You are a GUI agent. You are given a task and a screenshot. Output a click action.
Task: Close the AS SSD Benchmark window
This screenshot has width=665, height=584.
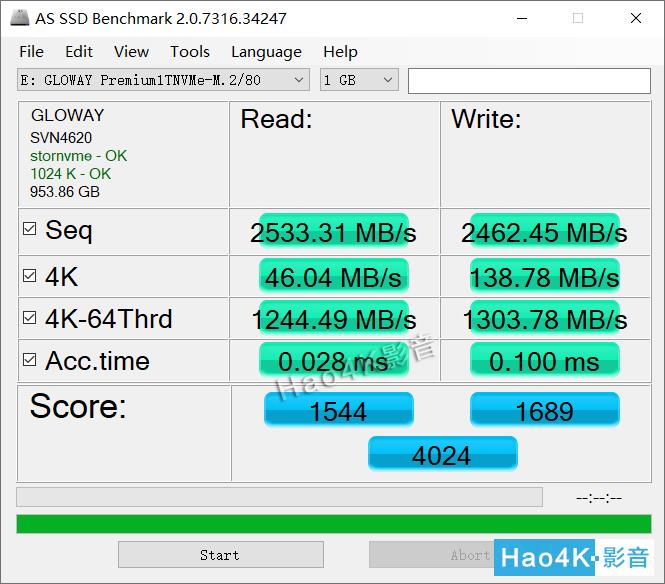pyautogui.click(x=636, y=18)
